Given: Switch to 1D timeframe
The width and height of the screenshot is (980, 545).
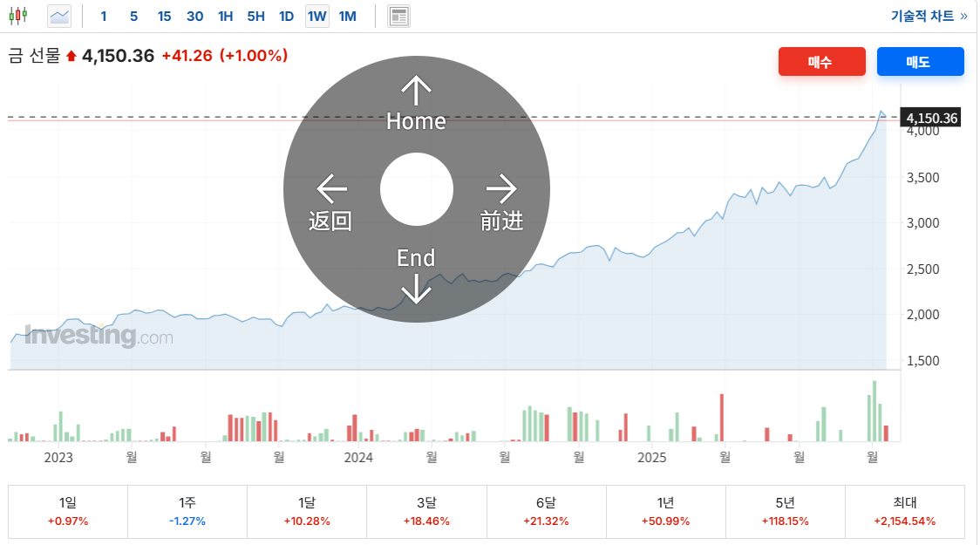Looking at the screenshot, I should pos(286,16).
